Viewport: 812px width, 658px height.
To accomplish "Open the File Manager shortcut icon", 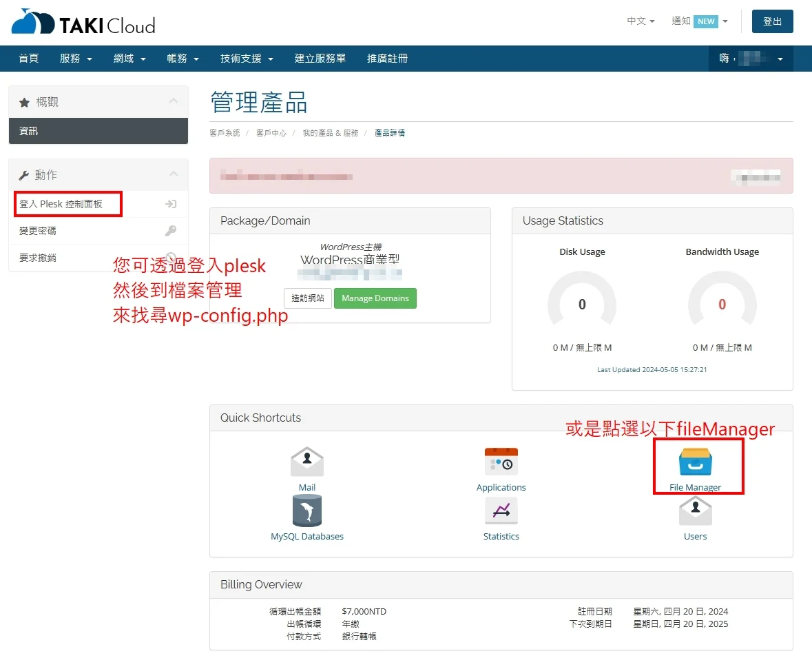I will (695, 461).
